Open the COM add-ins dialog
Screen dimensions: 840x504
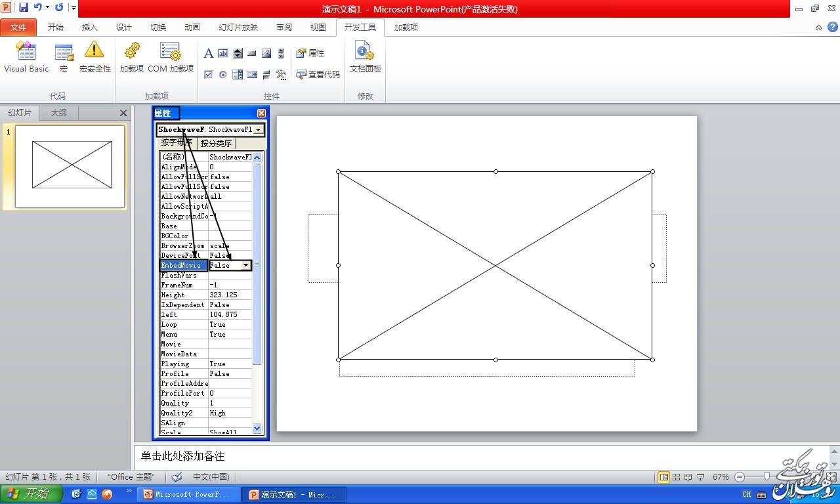coord(170,57)
